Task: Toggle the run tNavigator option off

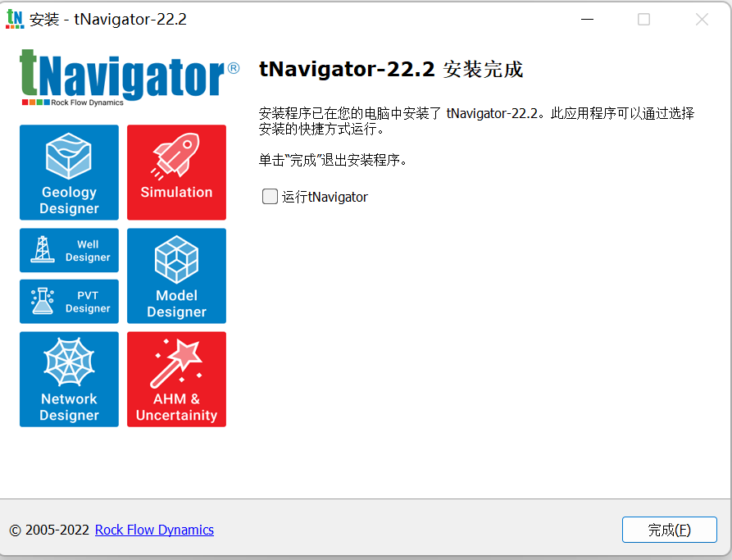Action: tap(270, 196)
